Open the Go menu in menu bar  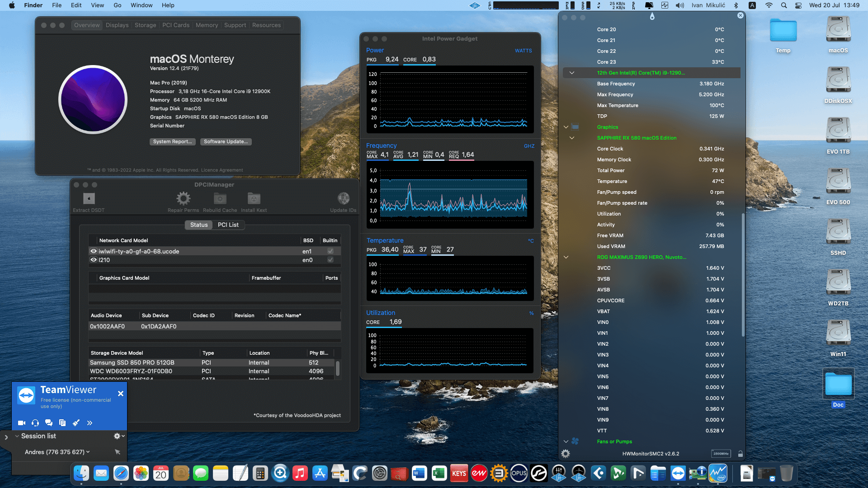point(118,5)
